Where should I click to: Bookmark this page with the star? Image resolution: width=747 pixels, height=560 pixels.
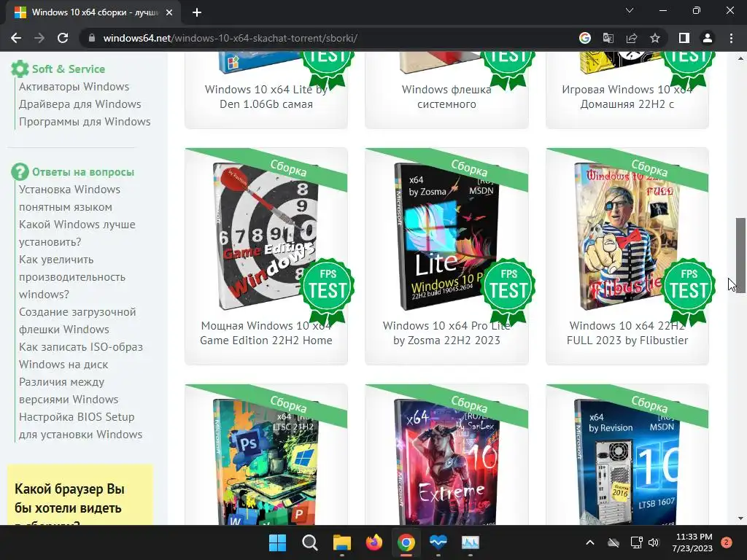click(x=655, y=38)
